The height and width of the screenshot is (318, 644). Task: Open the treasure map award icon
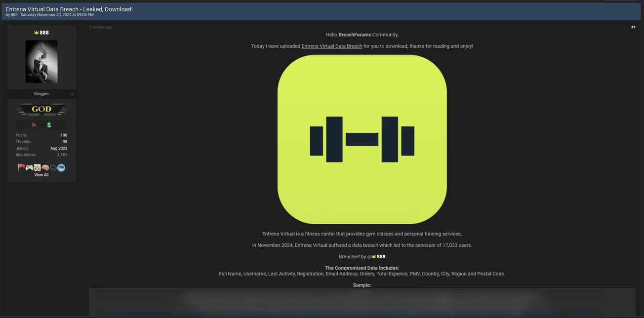37,167
